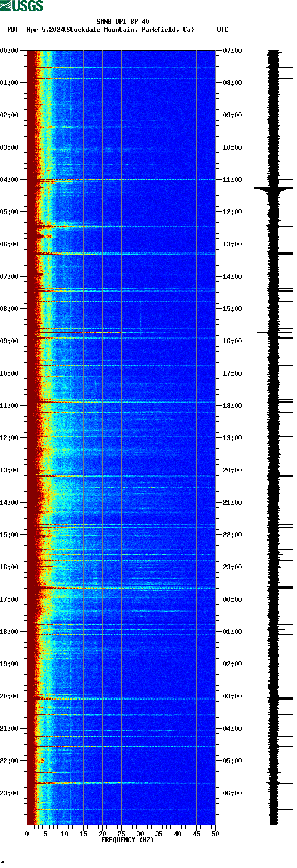The image size is (297, 868).
Task: Click the 'PDT' timezone label
Action: pyautogui.click(x=13, y=30)
